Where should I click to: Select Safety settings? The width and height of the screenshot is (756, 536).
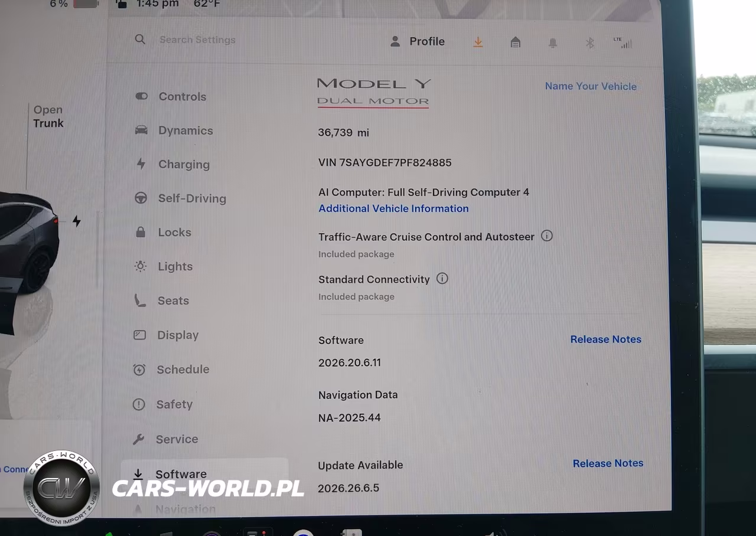[x=162, y=404]
